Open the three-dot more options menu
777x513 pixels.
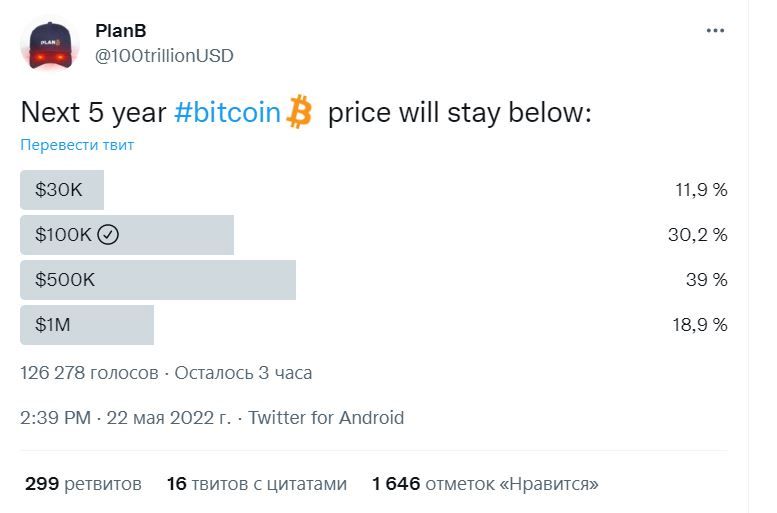coord(715,31)
